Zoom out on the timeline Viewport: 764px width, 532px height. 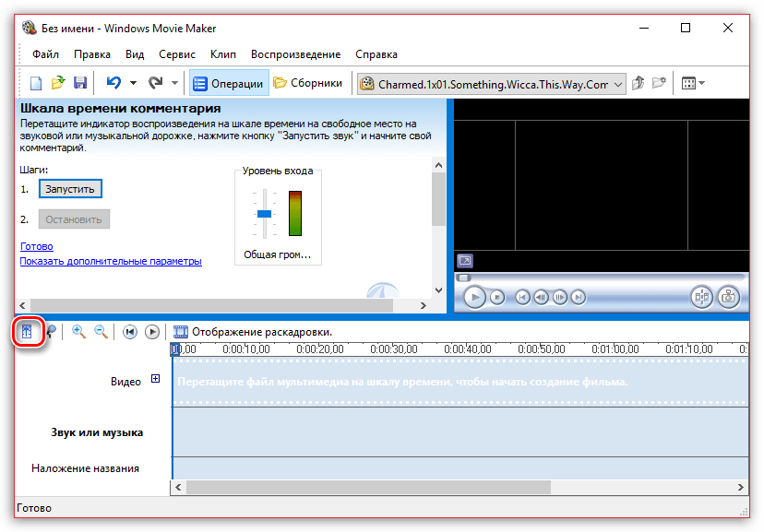[101, 332]
